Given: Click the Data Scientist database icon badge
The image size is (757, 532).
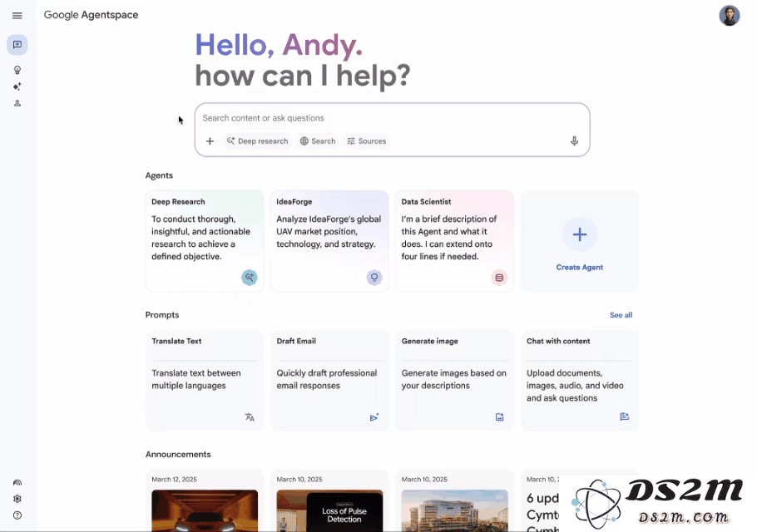Looking at the screenshot, I should (x=499, y=278).
